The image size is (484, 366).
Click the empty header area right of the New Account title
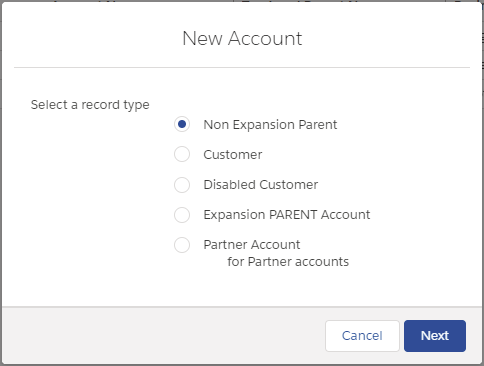point(387,38)
